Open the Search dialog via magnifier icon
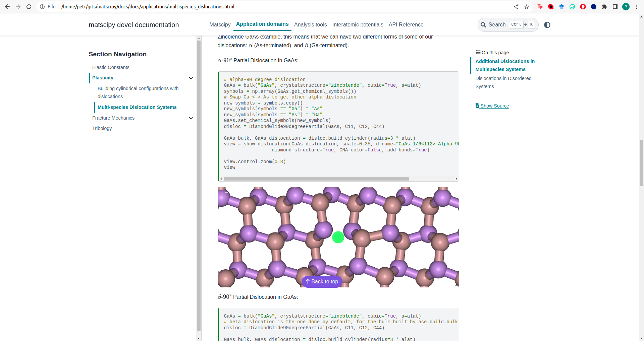 click(x=483, y=25)
